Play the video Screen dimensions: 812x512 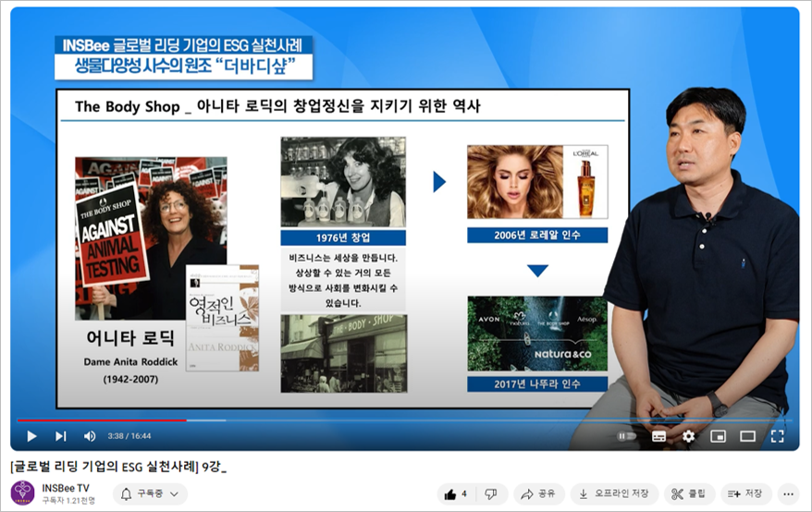pyautogui.click(x=31, y=436)
